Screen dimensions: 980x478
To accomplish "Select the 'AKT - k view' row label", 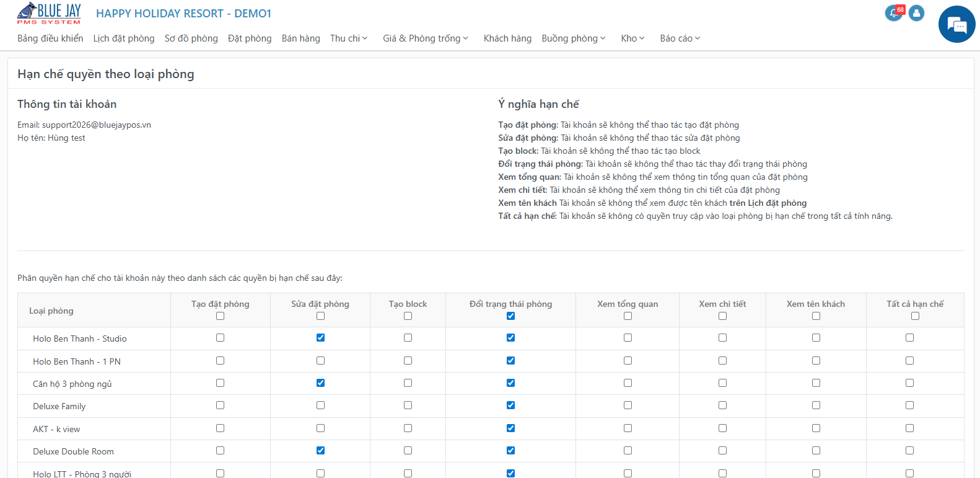I will pos(56,429).
